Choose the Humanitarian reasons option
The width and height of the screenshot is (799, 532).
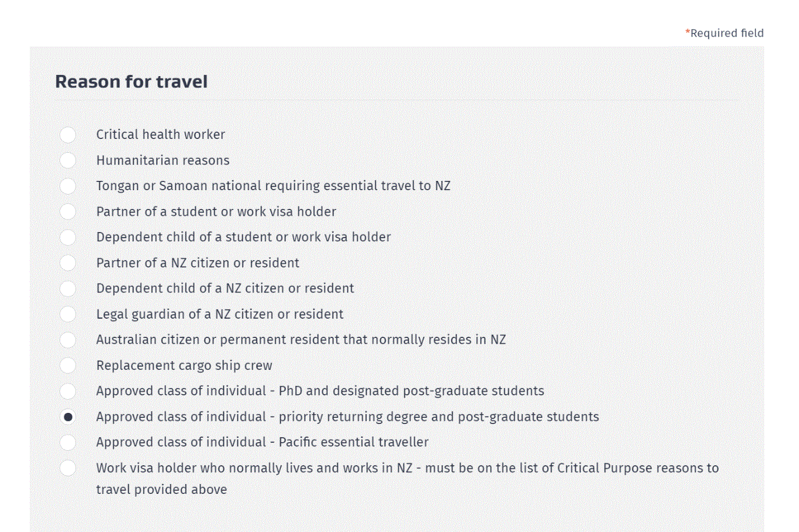(x=68, y=160)
